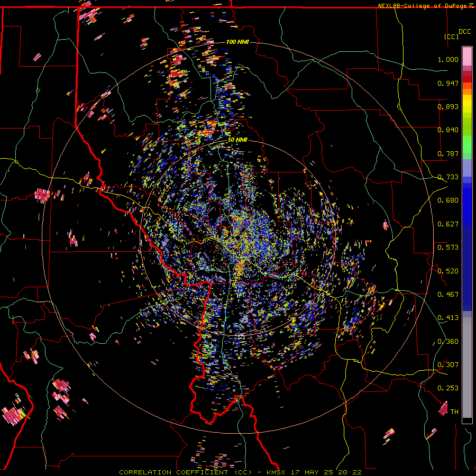Click the 0.840 legend value
The image size is (476, 476).
tap(448, 130)
